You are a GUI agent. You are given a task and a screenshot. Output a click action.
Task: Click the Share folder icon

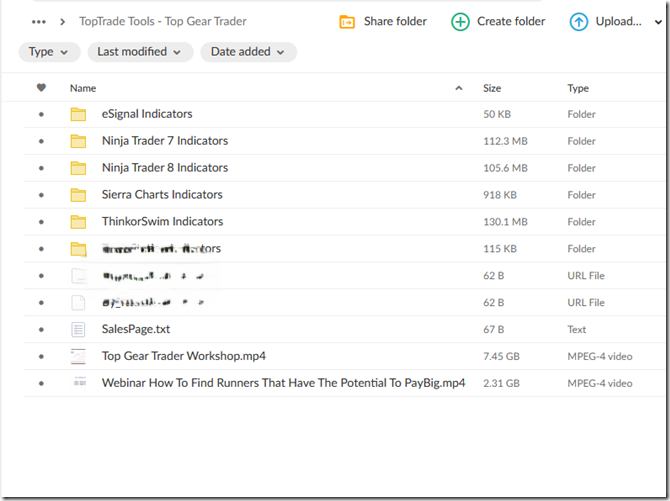click(347, 21)
